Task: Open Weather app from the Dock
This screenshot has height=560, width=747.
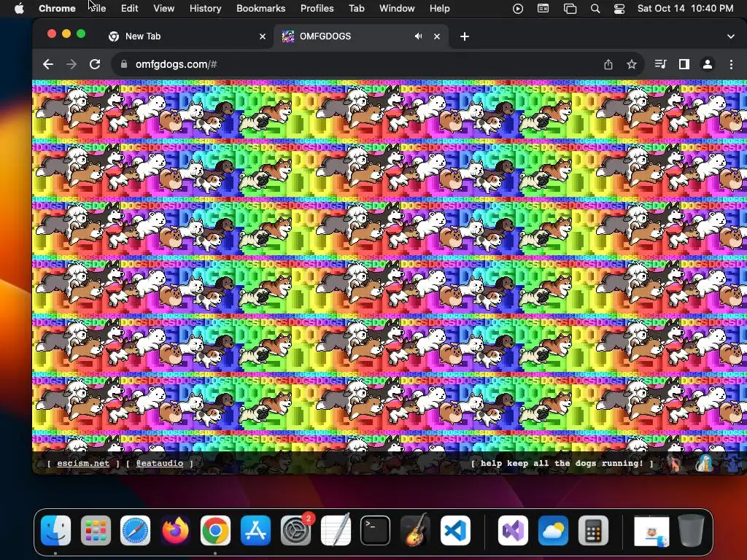Action: (x=553, y=531)
